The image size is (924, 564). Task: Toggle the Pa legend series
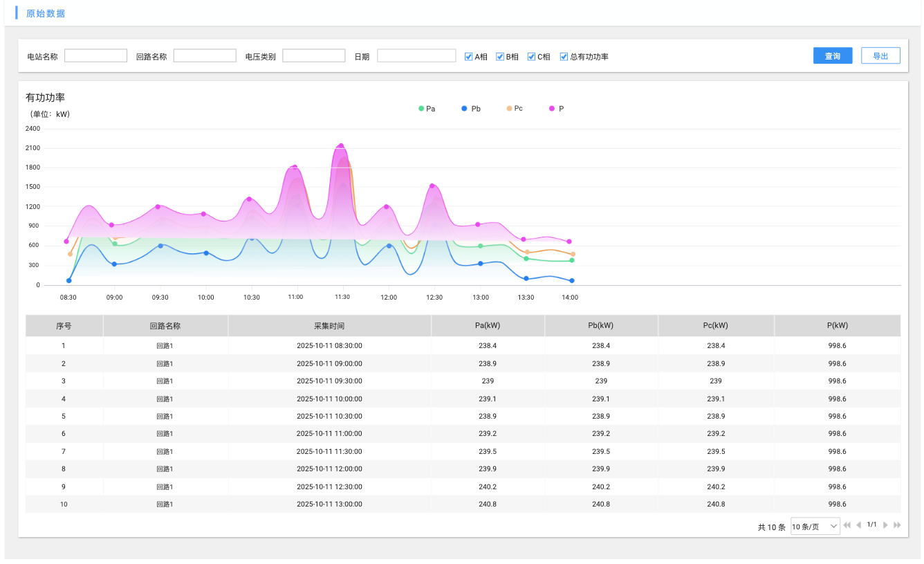[x=427, y=109]
